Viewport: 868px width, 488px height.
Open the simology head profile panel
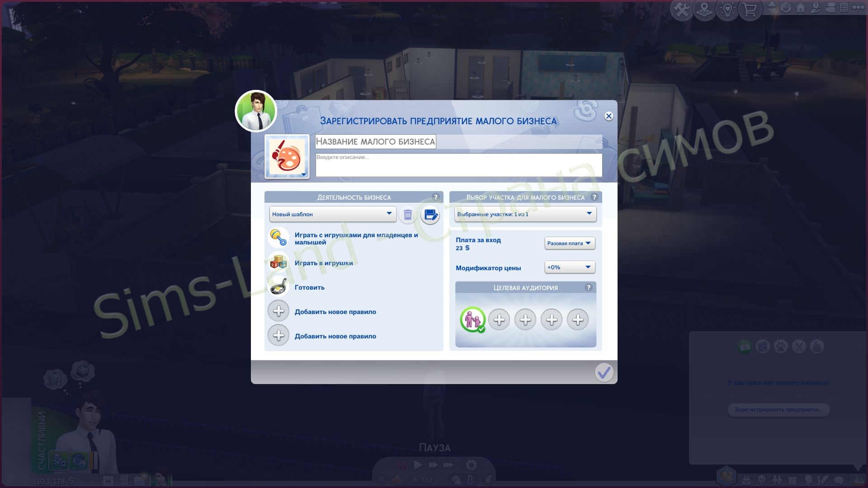pyautogui.click(x=808, y=480)
